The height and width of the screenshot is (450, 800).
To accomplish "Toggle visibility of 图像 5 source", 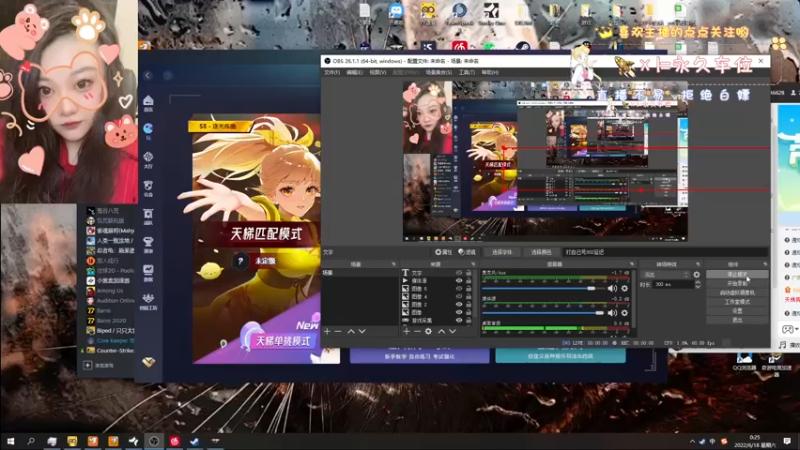I will click(459, 289).
